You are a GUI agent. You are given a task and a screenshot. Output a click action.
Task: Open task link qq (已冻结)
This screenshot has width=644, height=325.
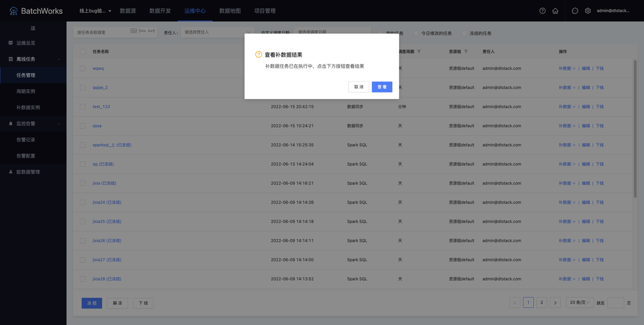click(x=103, y=164)
